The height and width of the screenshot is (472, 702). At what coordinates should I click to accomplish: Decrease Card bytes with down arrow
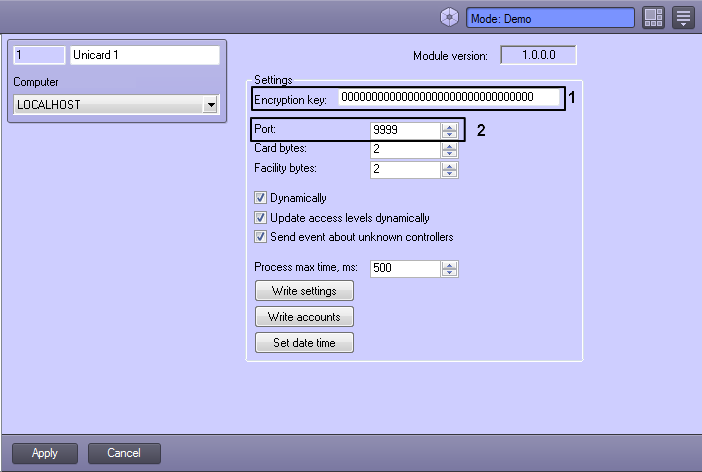[x=449, y=153]
